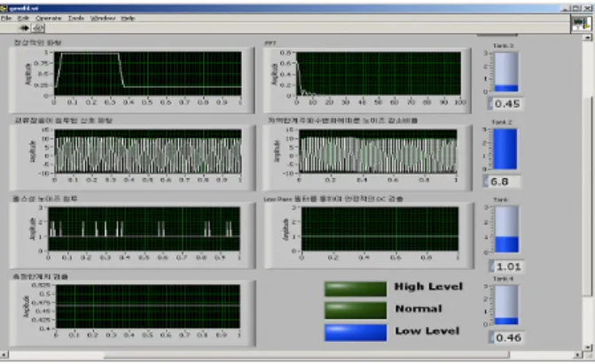Open the File menu
This screenshot has height=364, width=595.
(x=5, y=18)
